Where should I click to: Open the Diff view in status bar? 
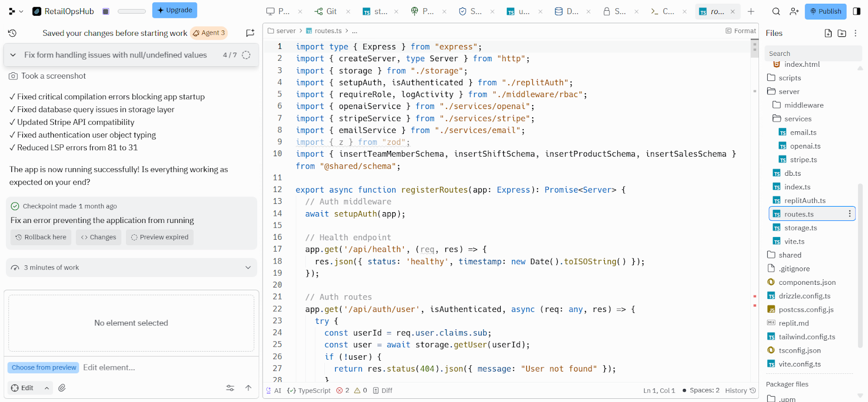point(382,391)
